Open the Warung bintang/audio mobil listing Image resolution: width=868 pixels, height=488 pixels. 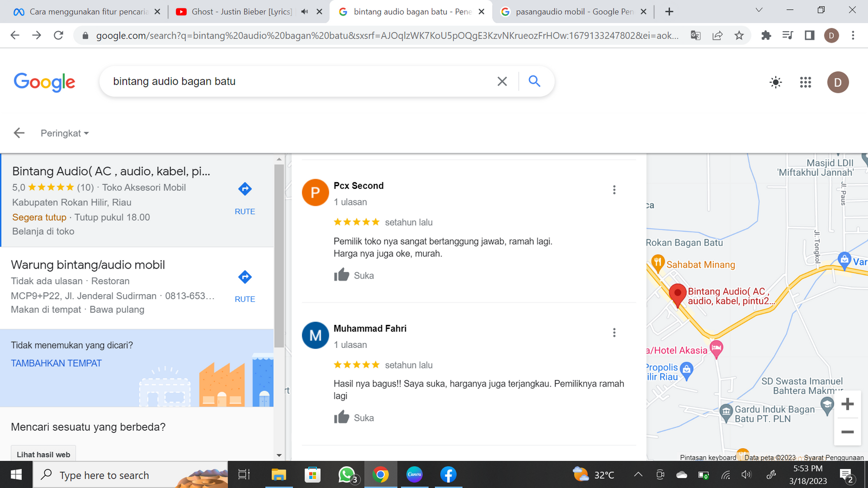pos(88,265)
